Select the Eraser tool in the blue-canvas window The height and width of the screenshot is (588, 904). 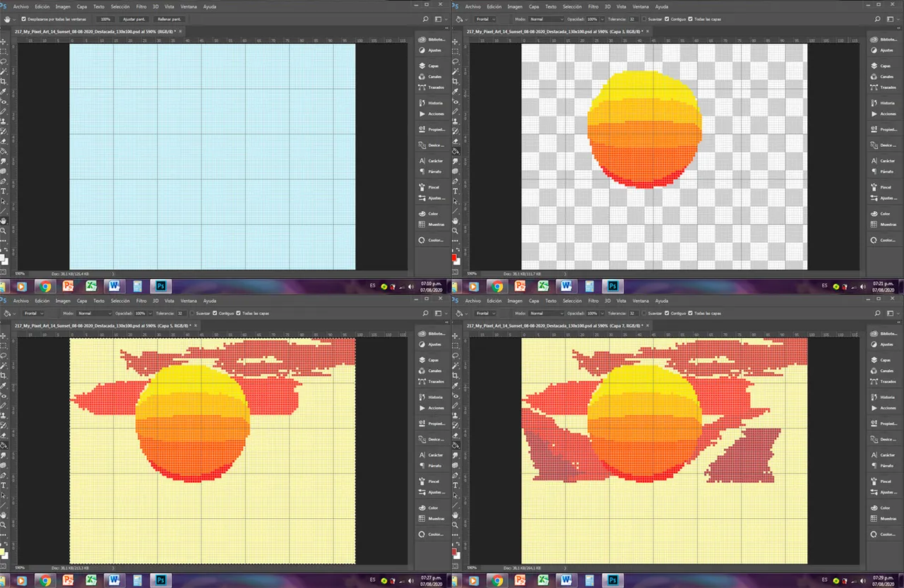click(4, 141)
